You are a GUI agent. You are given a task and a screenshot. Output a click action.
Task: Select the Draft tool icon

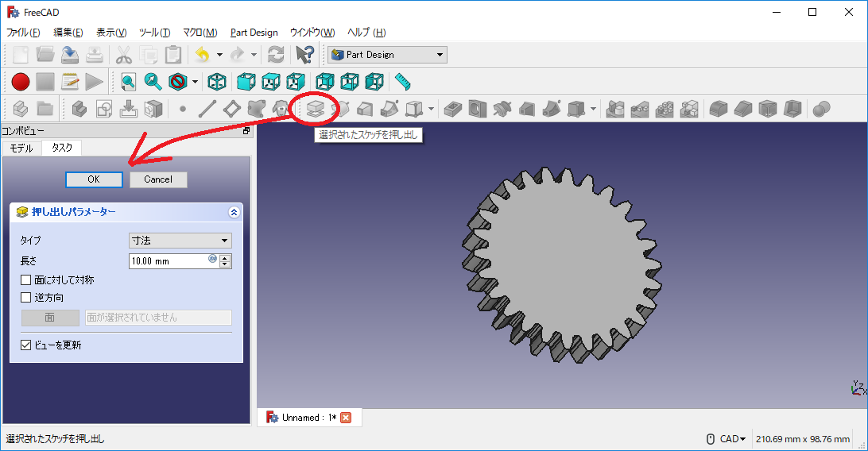pos(768,109)
